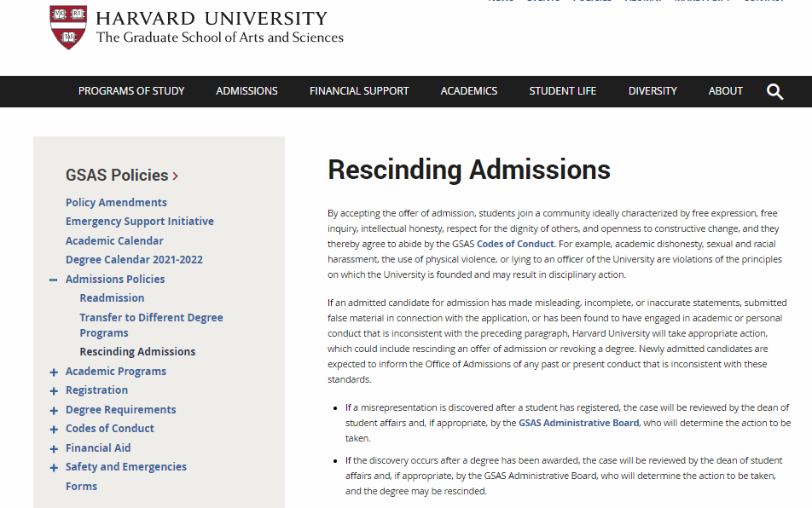
Task: Click the Harvard shield logo
Action: coord(68,26)
